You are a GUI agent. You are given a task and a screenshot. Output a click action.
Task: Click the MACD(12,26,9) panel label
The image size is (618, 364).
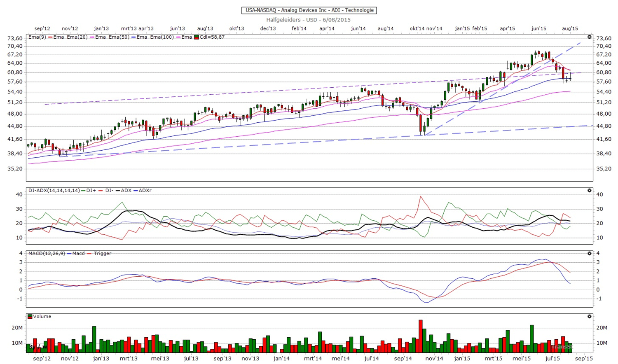coord(47,254)
